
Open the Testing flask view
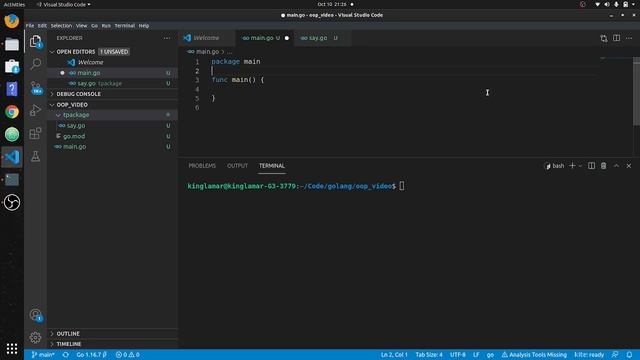(x=36, y=156)
